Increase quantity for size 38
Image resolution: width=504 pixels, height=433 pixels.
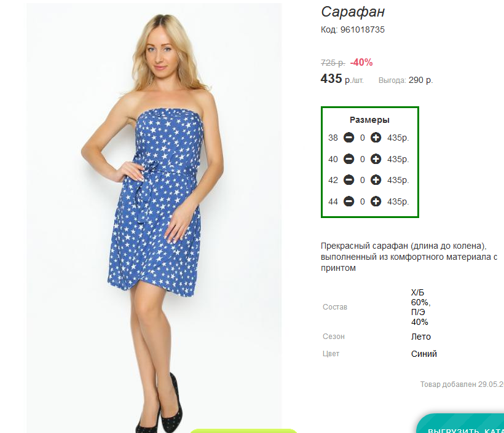click(376, 138)
